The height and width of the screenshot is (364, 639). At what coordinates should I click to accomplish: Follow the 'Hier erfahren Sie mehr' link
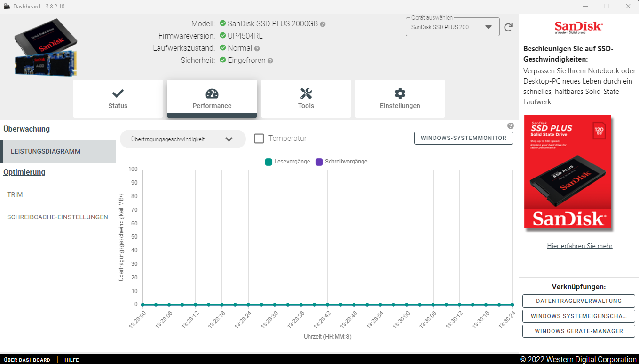(580, 246)
